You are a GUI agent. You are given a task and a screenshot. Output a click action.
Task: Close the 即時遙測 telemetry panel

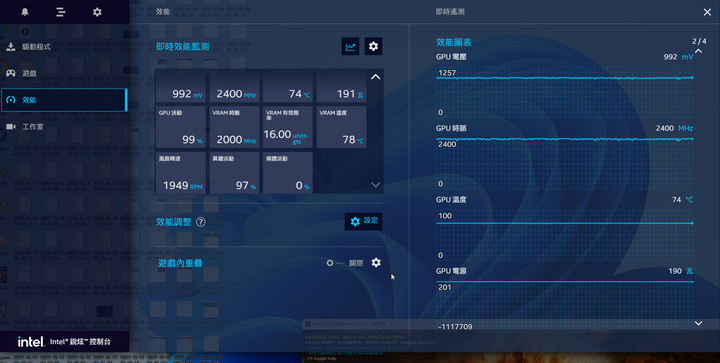point(707,12)
